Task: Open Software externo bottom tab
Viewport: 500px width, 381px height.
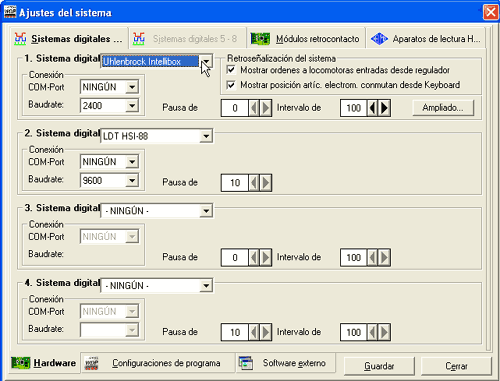Action: (x=286, y=363)
